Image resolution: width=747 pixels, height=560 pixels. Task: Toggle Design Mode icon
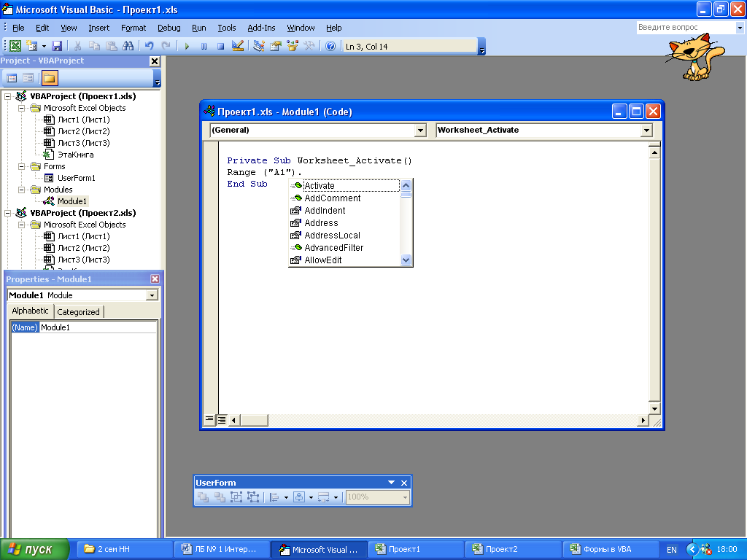[237, 46]
